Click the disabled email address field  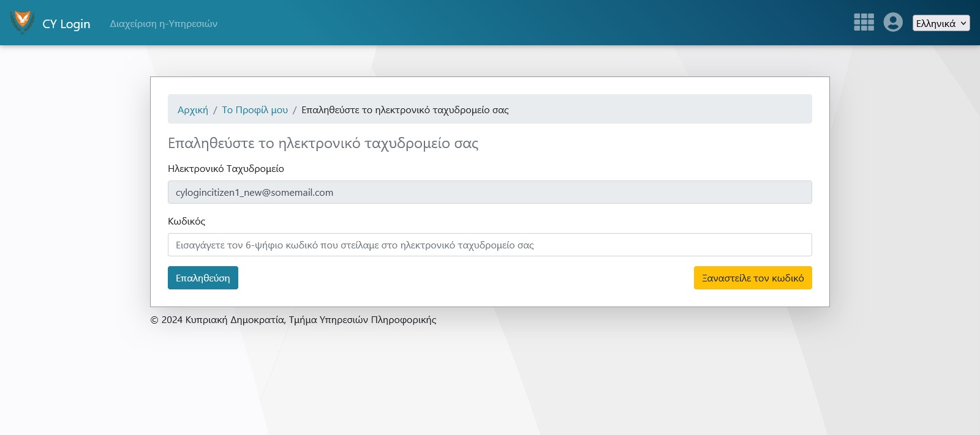(x=489, y=192)
